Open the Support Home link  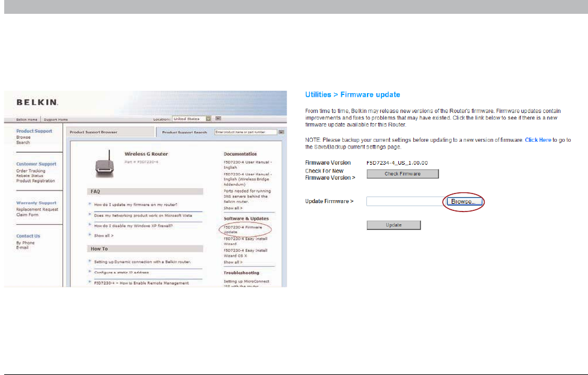pos(56,120)
